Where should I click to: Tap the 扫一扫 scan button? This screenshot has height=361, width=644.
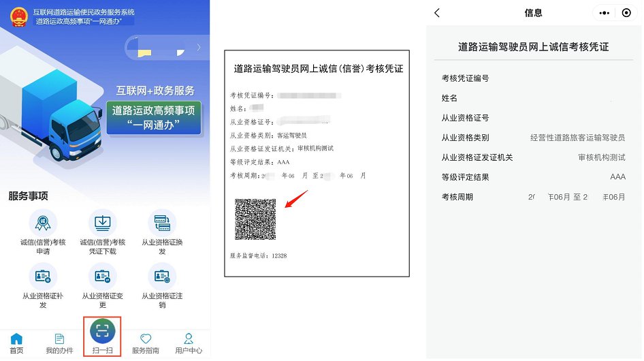[102, 336]
